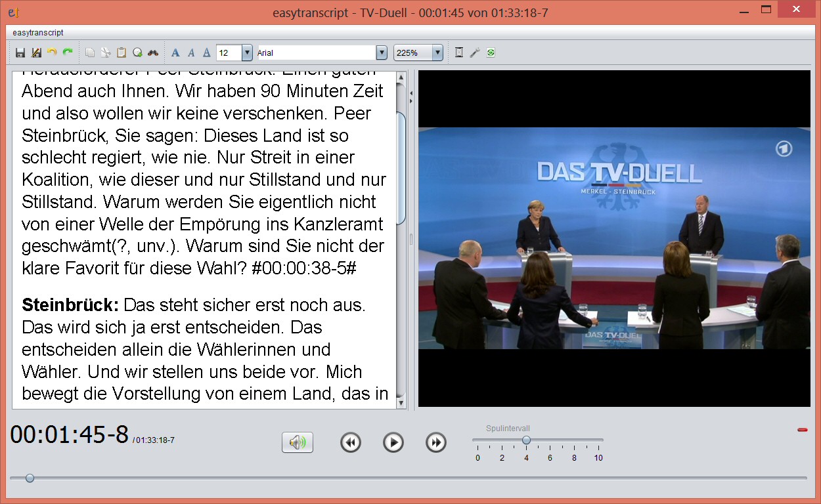Click the green refresh/sync icon
The image size is (821, 504).
coord(489,52)
